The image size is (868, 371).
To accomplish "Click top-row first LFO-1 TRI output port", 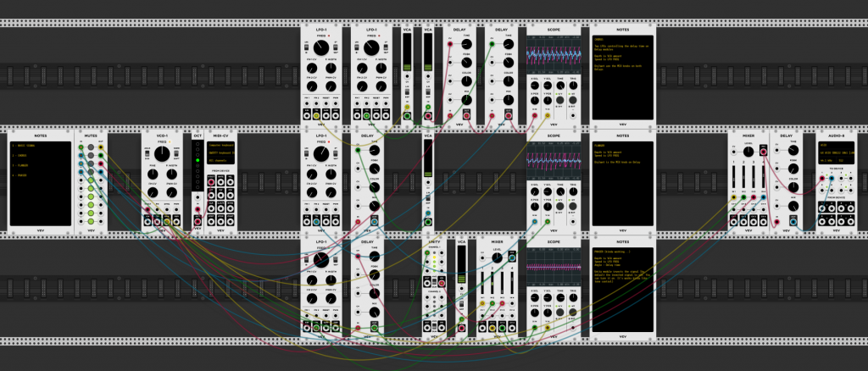I will 316,115.
